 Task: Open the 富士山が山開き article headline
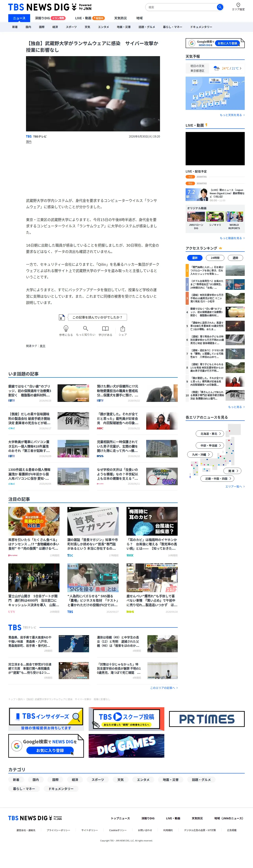click(34, 600)
